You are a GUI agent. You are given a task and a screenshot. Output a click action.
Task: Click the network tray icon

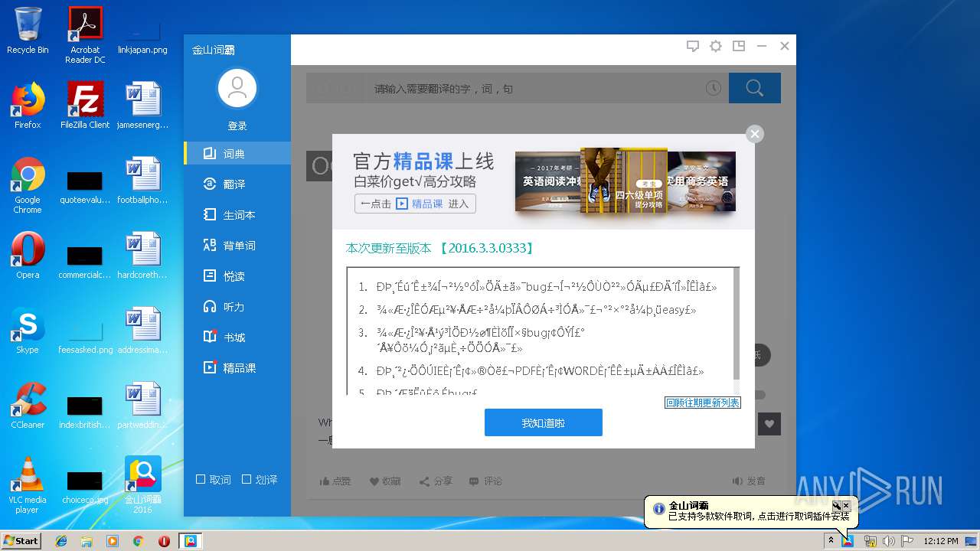click(870, 540)
